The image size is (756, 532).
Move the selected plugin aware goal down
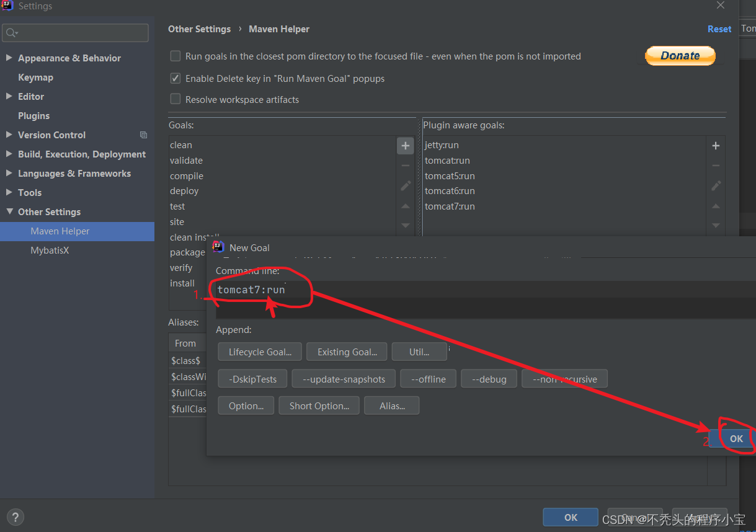pyautogui.click(x=716, y=225)
